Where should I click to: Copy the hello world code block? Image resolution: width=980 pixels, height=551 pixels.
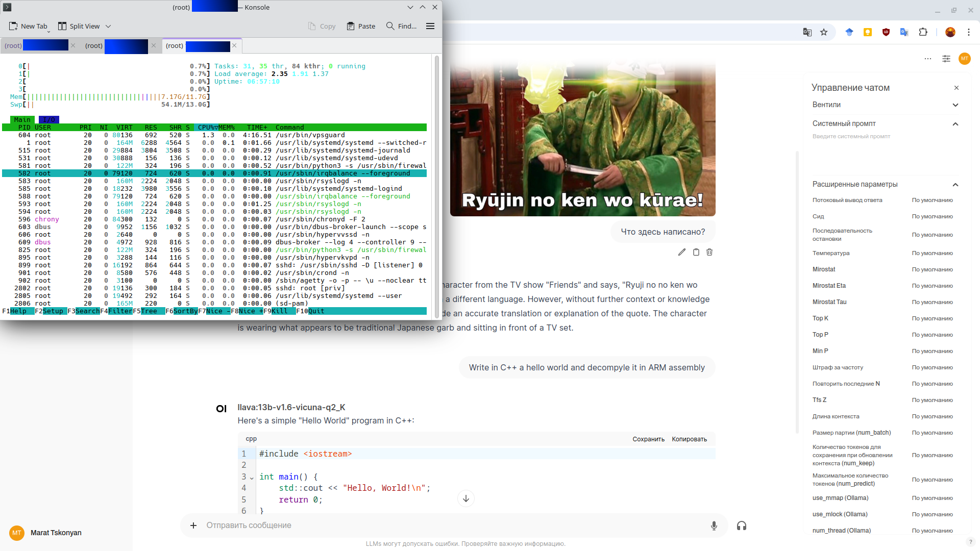pos(690,439)
